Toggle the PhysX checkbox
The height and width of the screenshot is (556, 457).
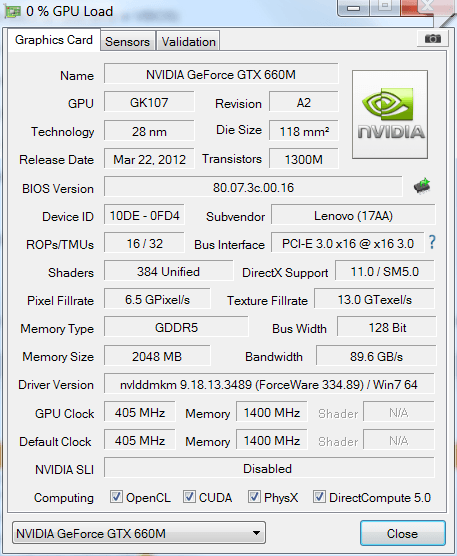(x=254, y=497)
